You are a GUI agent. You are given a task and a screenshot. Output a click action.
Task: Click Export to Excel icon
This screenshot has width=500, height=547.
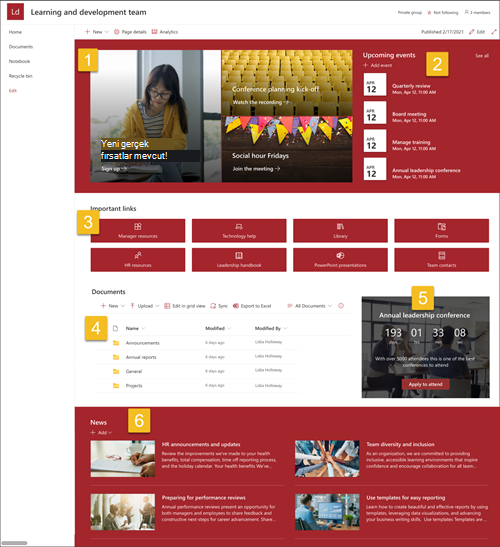click(236, 306)
